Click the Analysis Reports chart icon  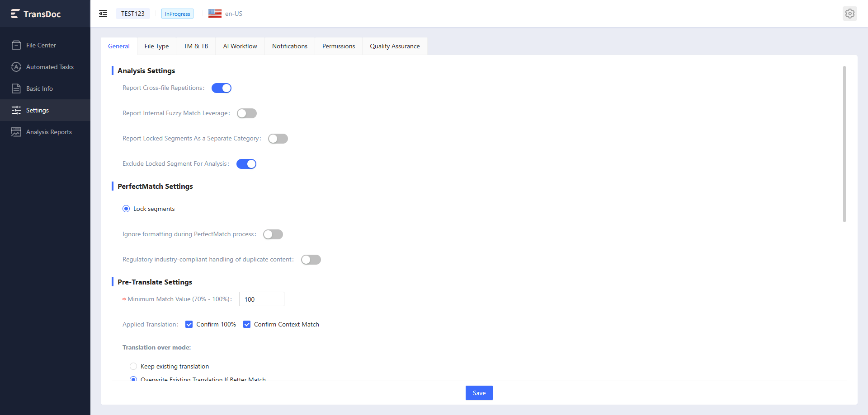[x=16, y=132]
